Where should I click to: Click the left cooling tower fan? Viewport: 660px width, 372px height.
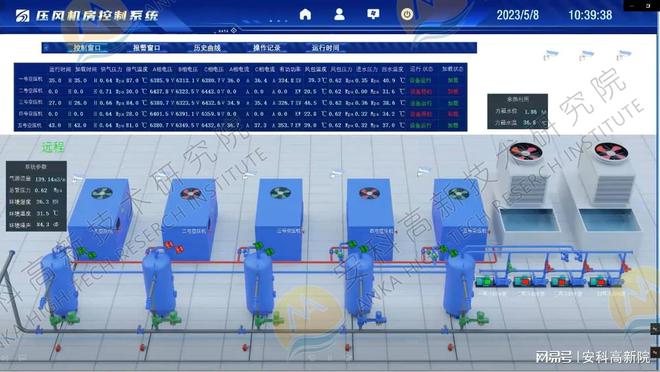point(526,151)
